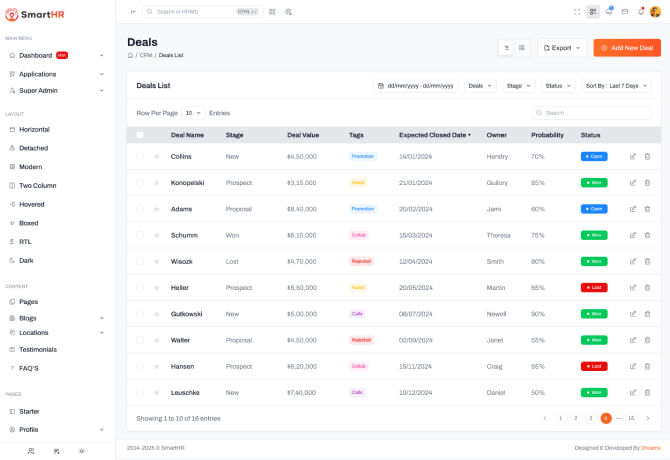The width and height of the screenshot is (670, 460).
Task: Select the Heller row checkbox
Action: point(140,287)
